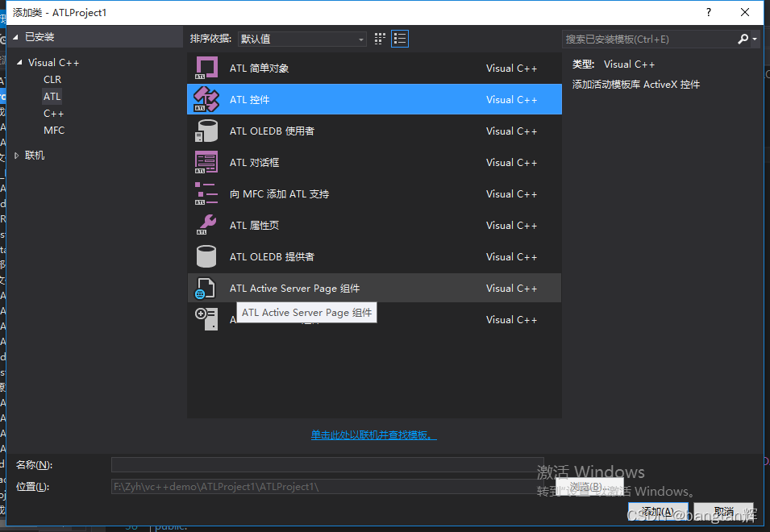
Task: Collapse the Visual C++ tree node
Action: click(x=19, y=62)
